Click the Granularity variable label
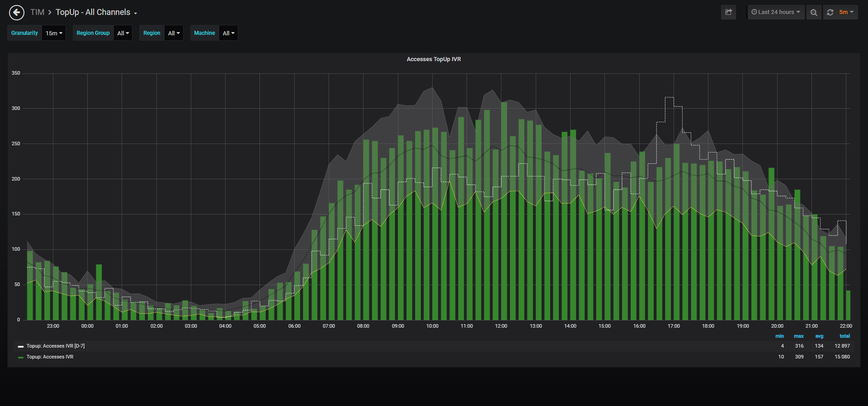 (x=25, y=33)
